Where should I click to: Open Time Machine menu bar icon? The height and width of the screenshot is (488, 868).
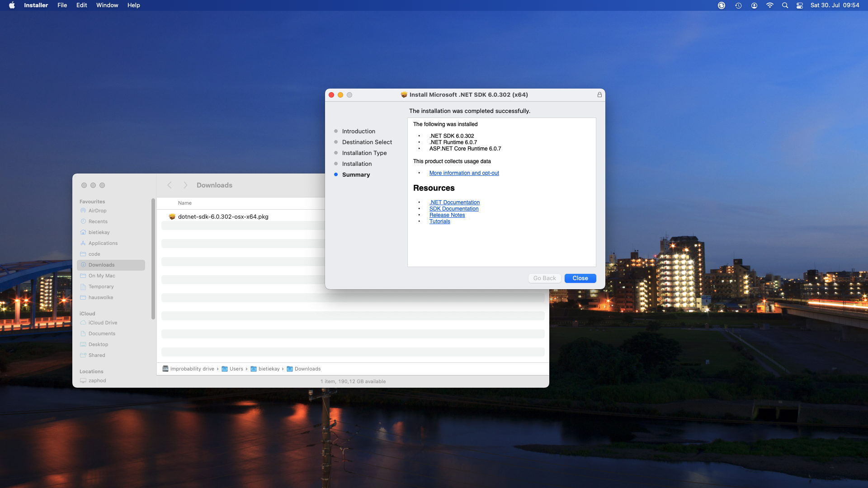(738, 5)
